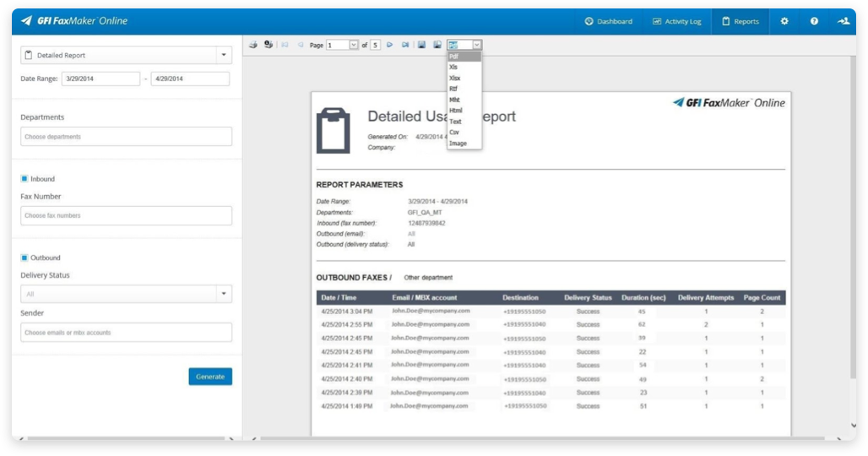Export report and open in new window
Viewport: 868px width, 456px height.
[x=437, y=45]
